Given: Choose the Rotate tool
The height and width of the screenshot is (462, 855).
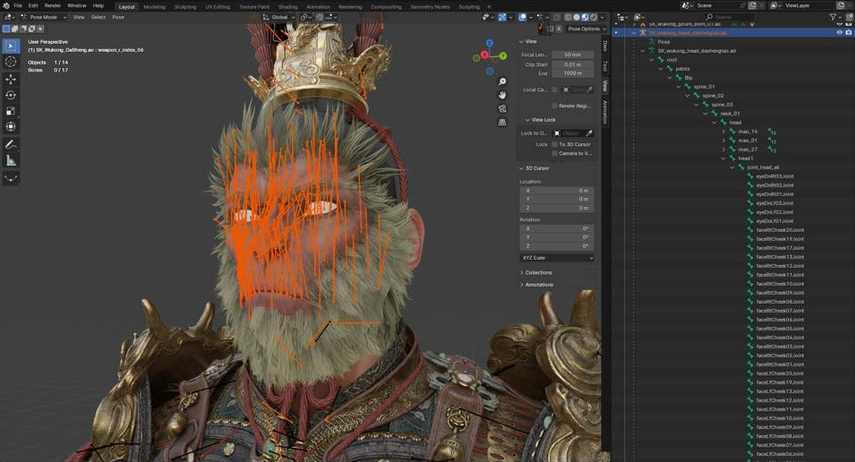Looking at the screenshot, I should pyautogui.click(x=10, y=95).
